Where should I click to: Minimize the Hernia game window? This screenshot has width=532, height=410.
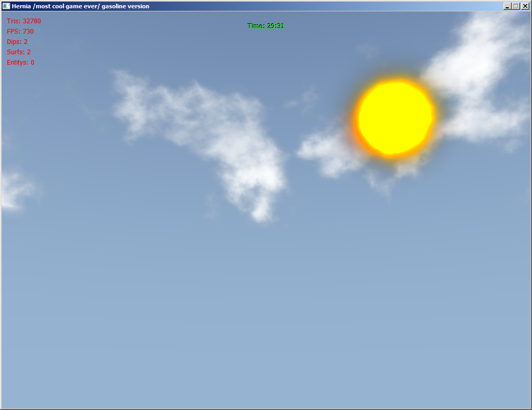point(507,6)
